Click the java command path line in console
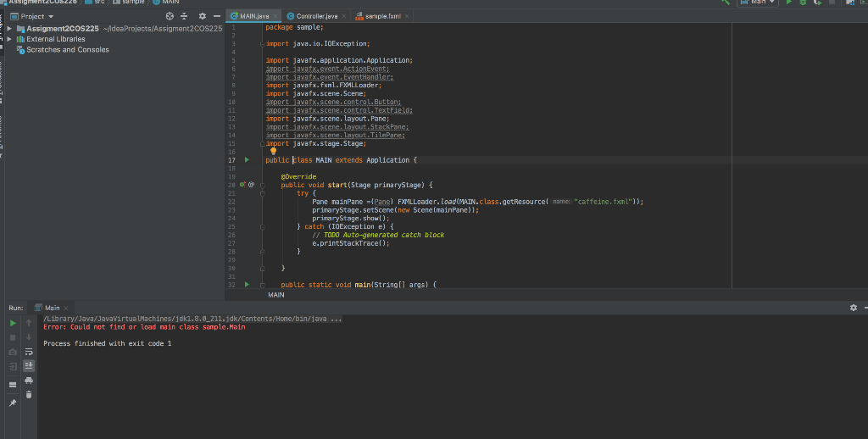This screenshot has width=868, height=439. [x=192, y=319]
